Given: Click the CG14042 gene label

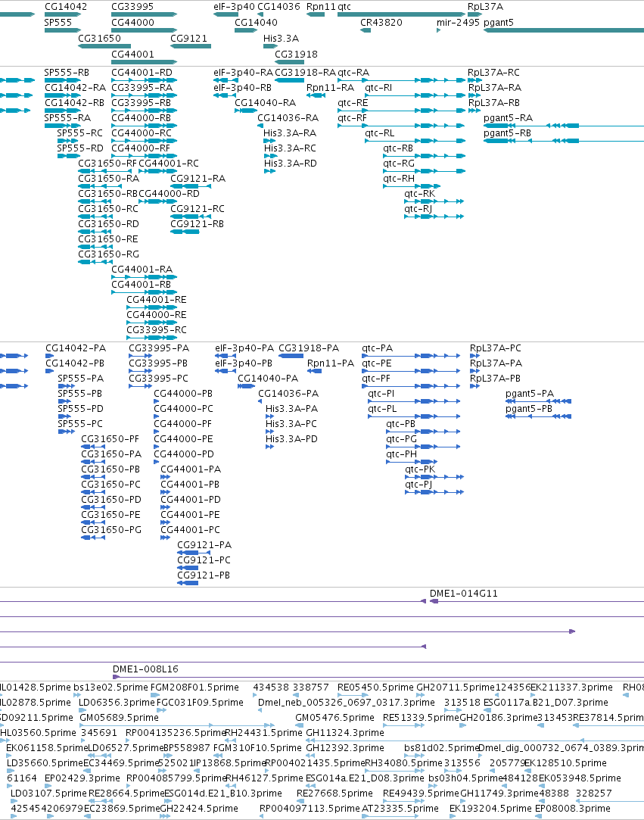Looking at the screenshot, I should coord(66,7).
